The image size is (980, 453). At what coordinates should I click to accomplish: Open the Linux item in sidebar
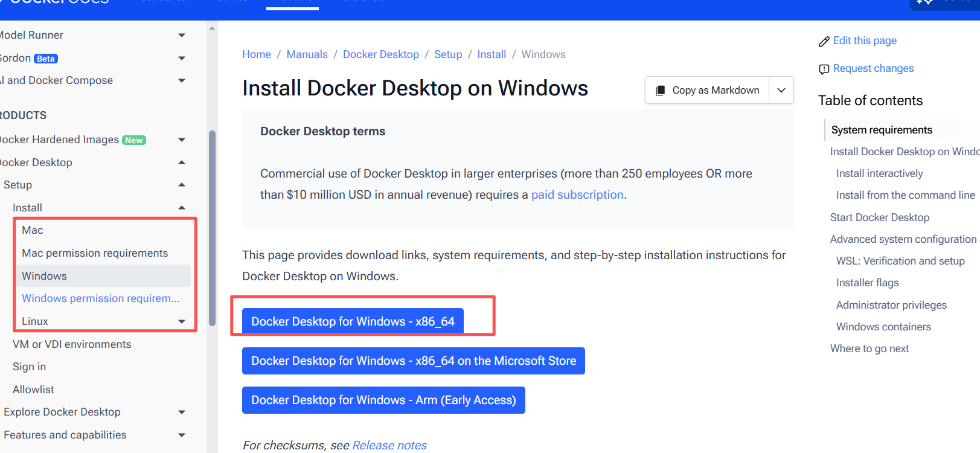point(35,321)
